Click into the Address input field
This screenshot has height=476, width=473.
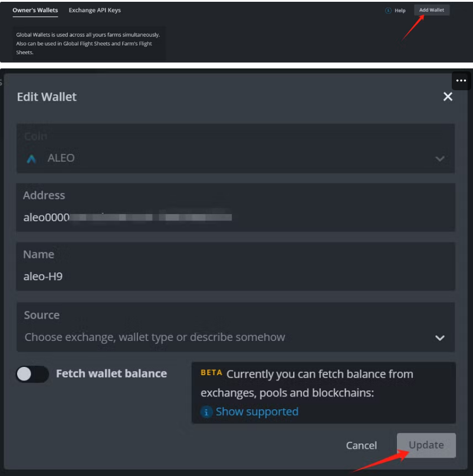point(236,217)
